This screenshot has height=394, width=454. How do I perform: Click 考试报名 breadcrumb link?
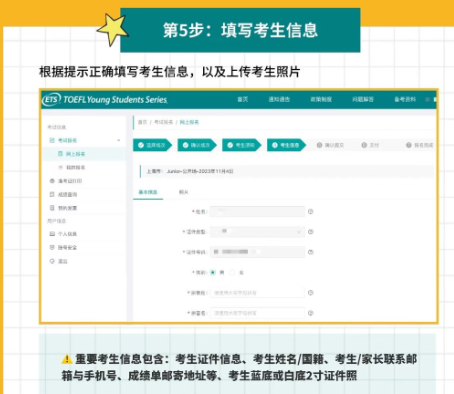pos(163,122)
